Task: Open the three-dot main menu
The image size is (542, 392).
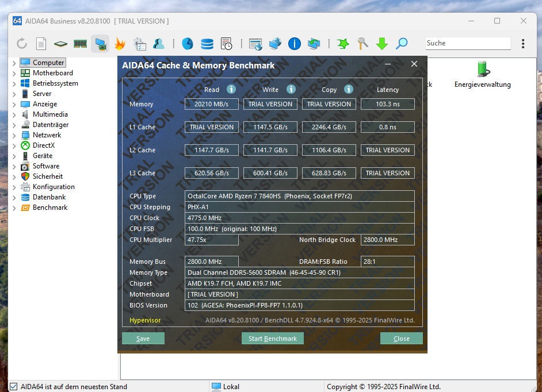Action: 523,44
